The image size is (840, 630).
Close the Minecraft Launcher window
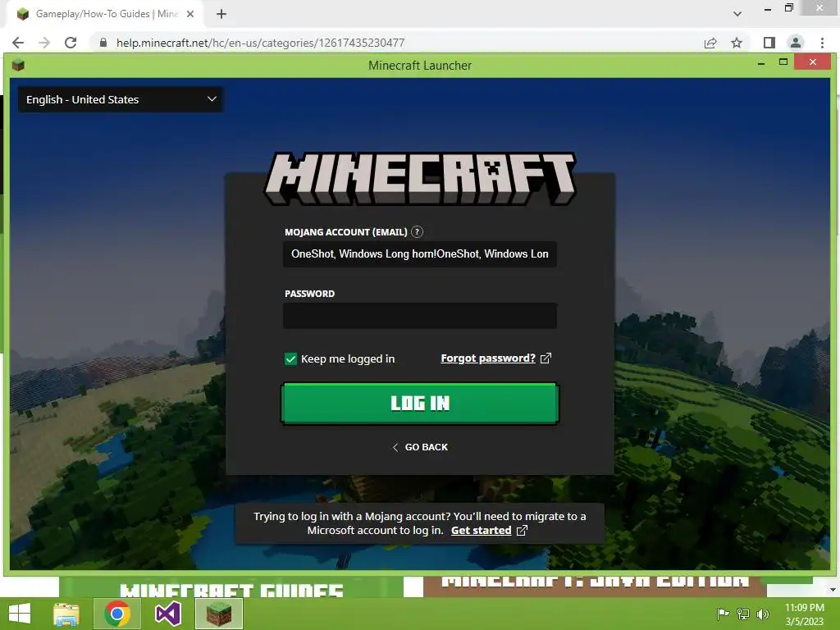(x=813, y=62)
